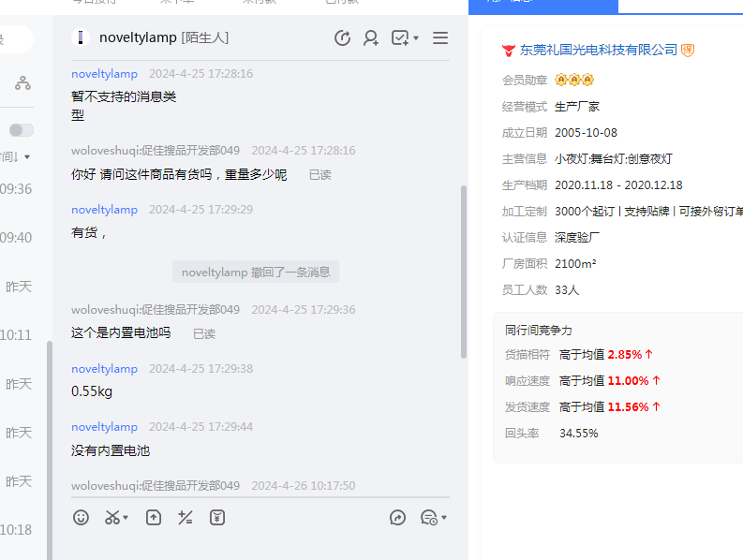The height and width of the screenshot is (560, 743).
Task: Click the chat message list scrollbar
Action: click(x=464, y=272)
